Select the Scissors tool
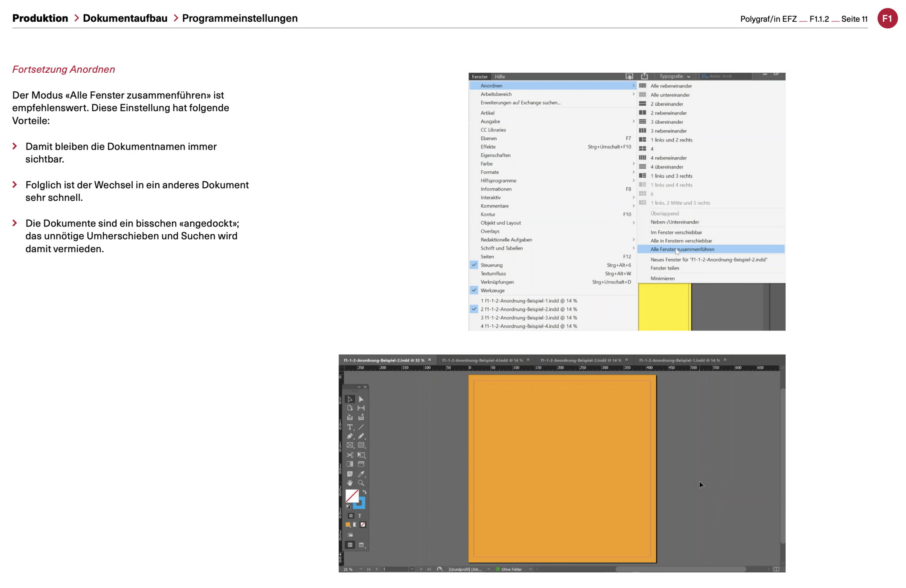Image resolution: width=906 pixels, height=588 pixels. (350, 455)
